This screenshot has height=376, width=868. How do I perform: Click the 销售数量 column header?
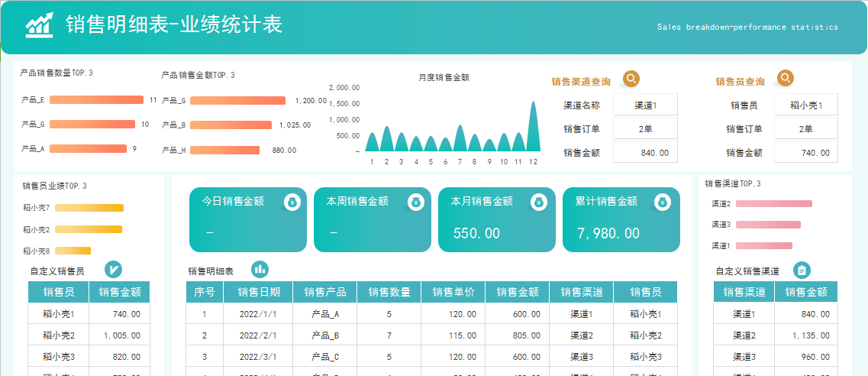point(389,292)
